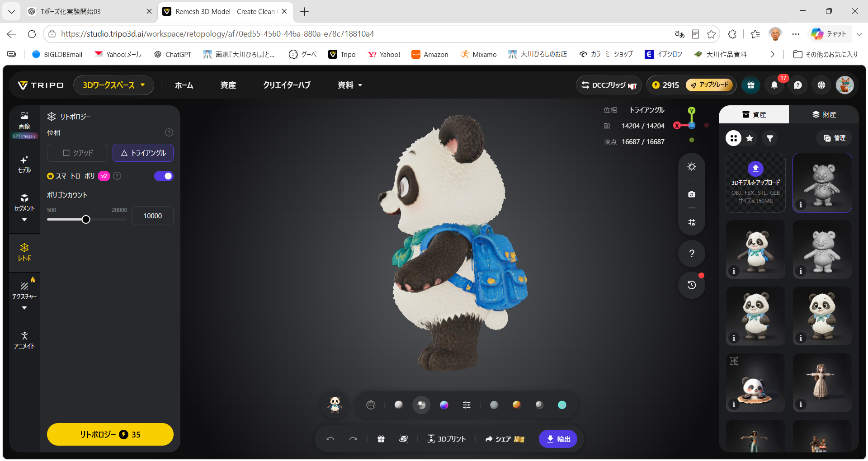Image resolution: width=868 pixels, height=461 pixels.
Task: Switch to the 財産 tab
Action: 824,114
